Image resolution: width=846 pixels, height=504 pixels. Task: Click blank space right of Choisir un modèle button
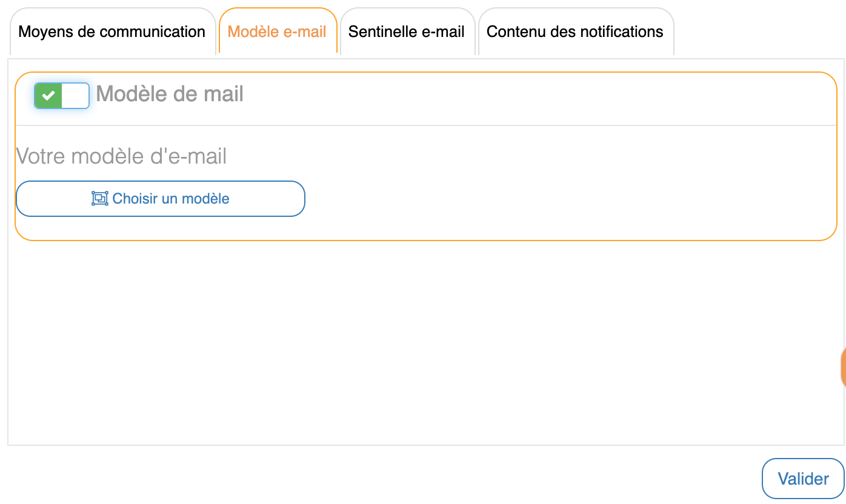pyautogui.click(x=545, y=199)
